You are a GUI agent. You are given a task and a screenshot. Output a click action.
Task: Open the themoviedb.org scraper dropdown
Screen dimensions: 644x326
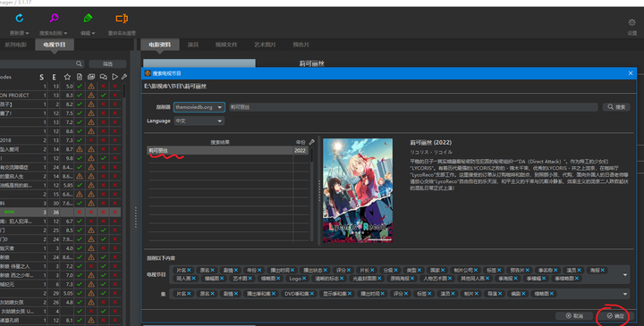(x=199, y=107)
